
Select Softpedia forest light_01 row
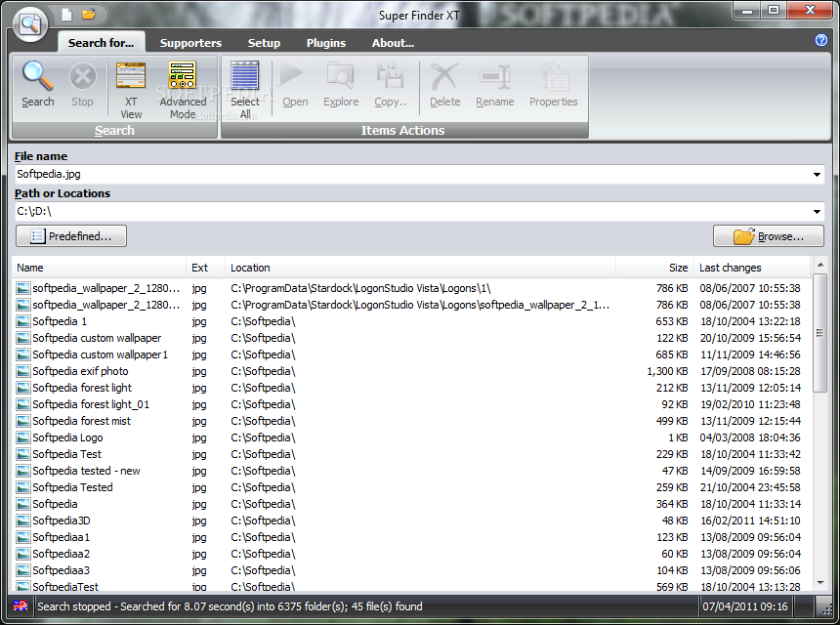coord(411,404)
